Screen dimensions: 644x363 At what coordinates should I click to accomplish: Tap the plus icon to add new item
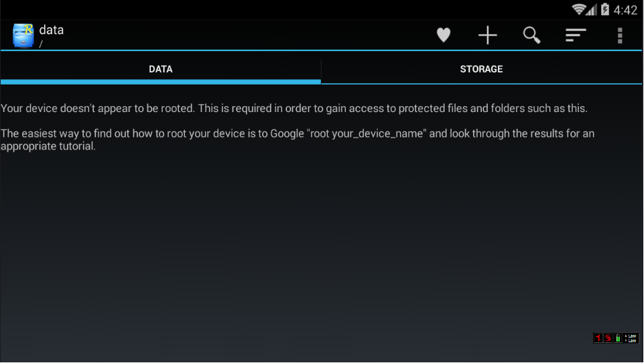(488, 36)
